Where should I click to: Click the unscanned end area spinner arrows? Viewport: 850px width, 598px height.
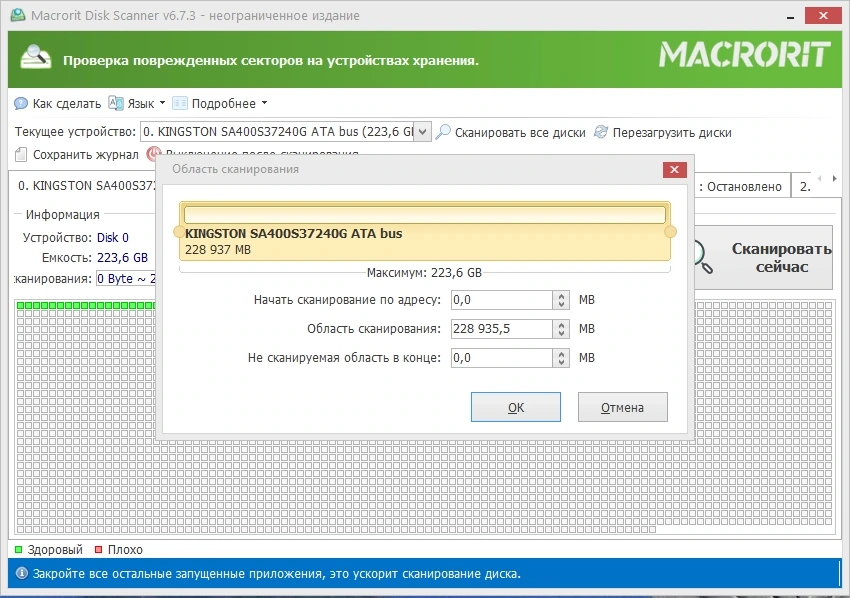(561, 358)
